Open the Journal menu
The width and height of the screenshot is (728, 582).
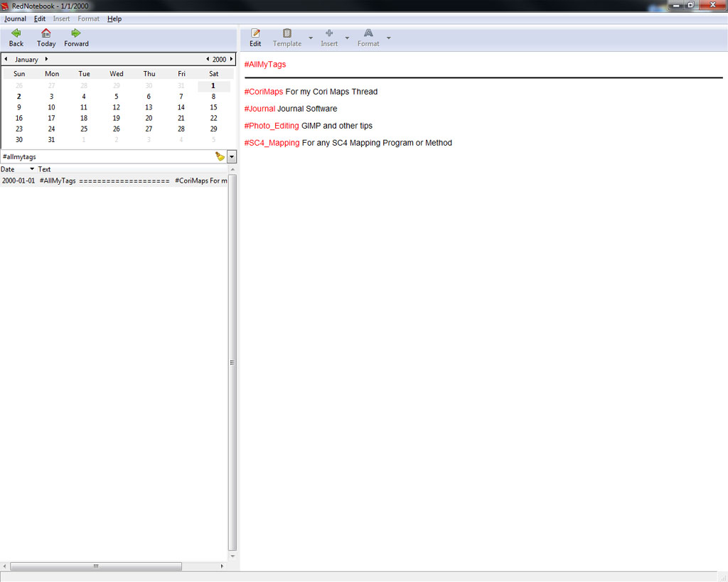point(15,18)
